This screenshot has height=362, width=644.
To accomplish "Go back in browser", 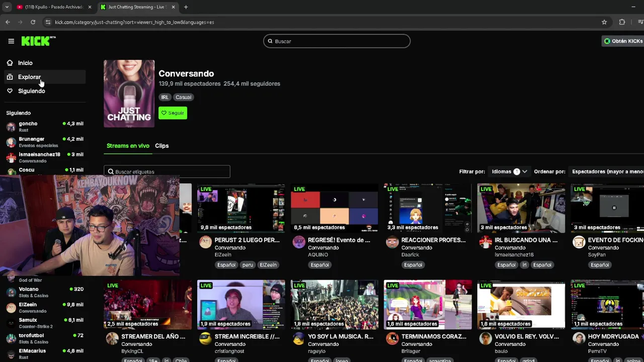I will [8, 22].
